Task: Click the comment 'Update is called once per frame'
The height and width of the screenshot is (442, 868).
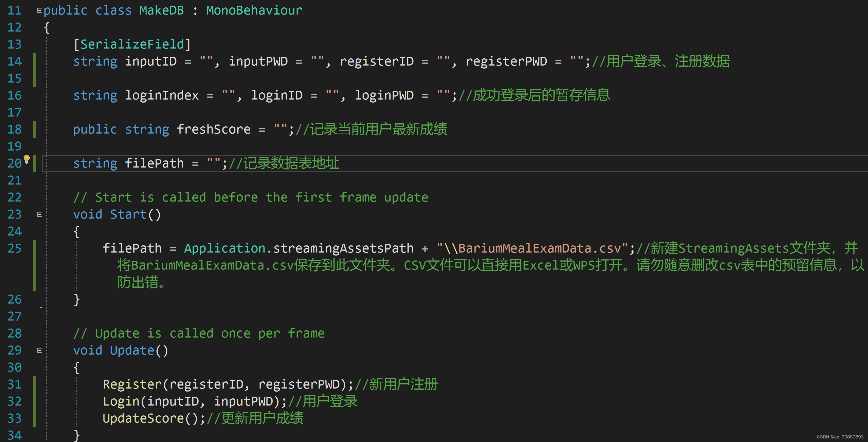Action: pyautogui.click(x=199, y=333)
